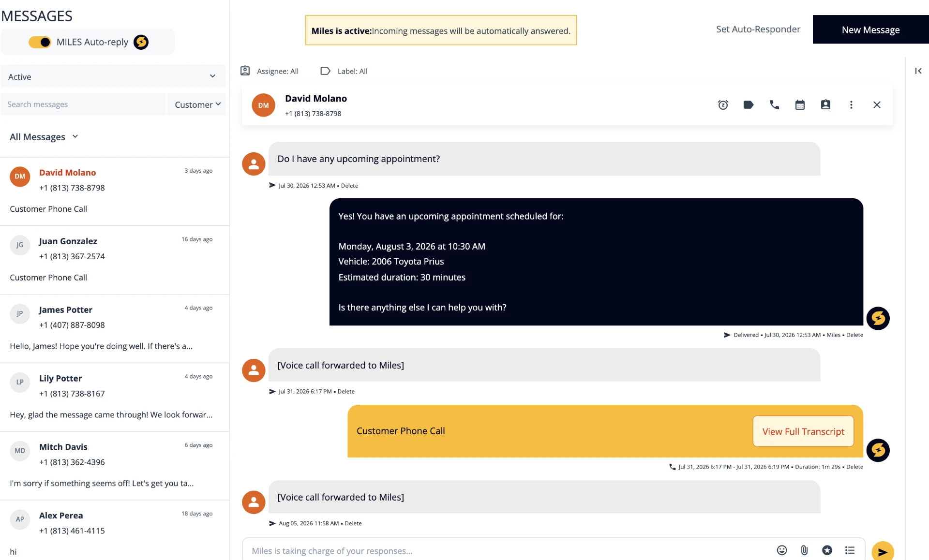929x560 pixels.
Task: Click the New Message button
Action: point(870,29)
